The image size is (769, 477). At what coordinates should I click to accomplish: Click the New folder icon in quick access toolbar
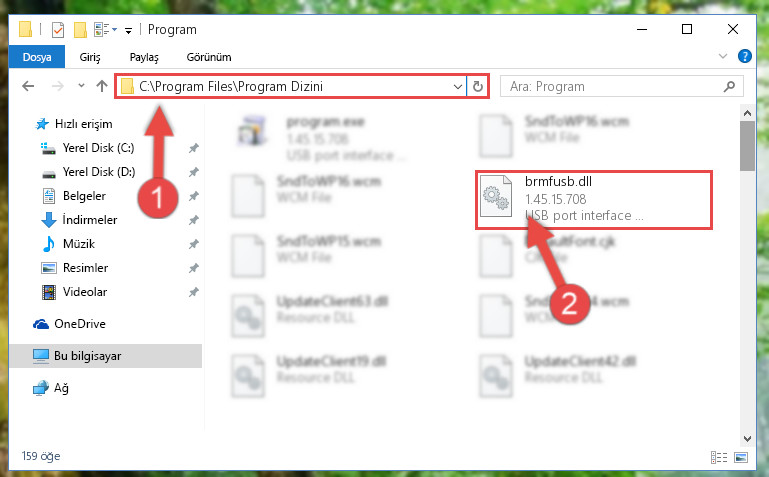click(80, 30)
